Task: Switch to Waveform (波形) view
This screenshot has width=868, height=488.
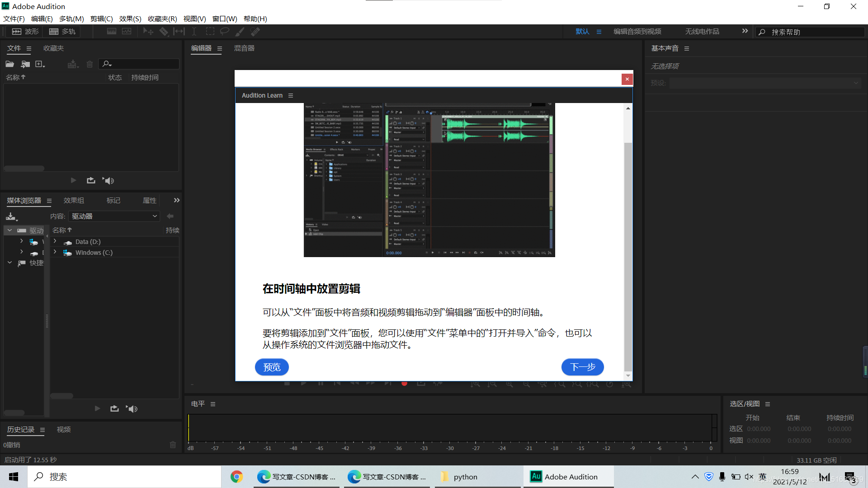Action: point(25,32)
